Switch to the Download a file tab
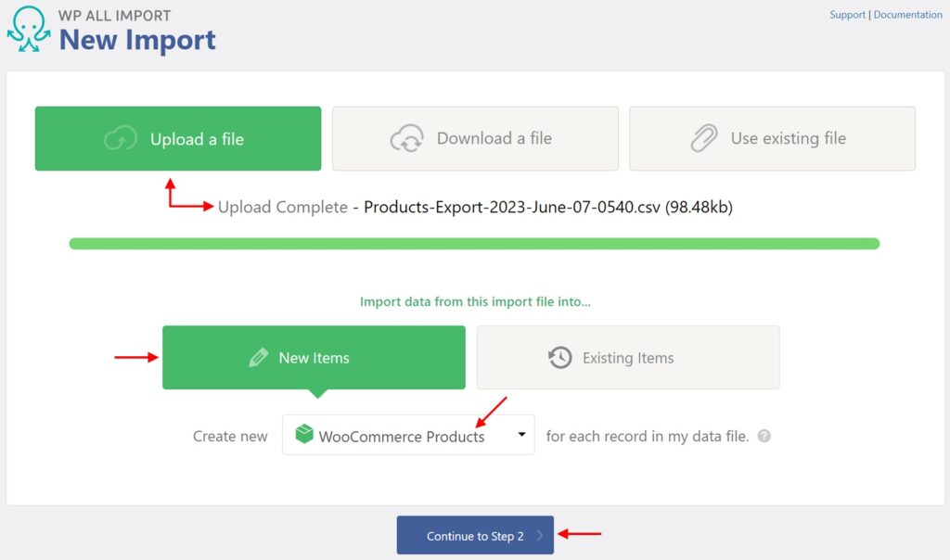The width and height of the screenshot is (950, 560). tap(475, 138)
